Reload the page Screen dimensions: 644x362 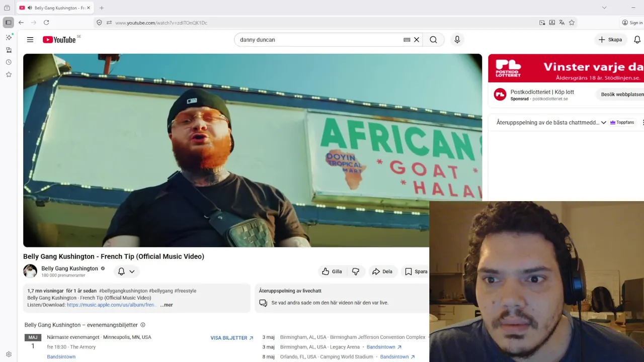[x=46, y=23]
